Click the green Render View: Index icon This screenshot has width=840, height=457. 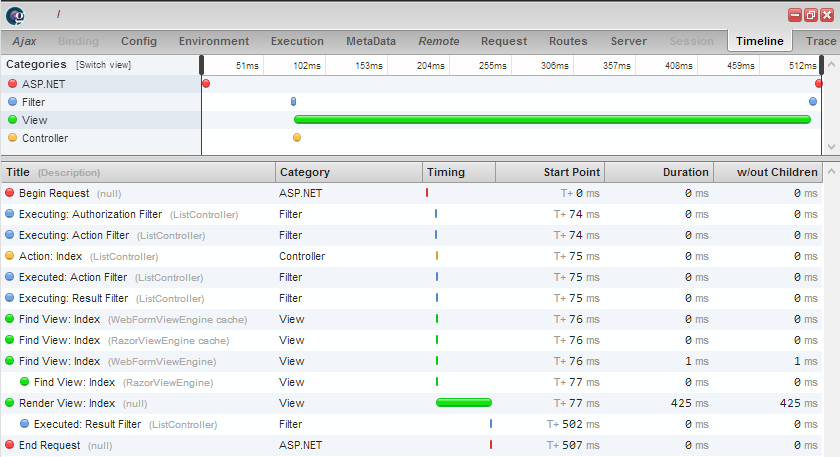(x=10, y=403)
